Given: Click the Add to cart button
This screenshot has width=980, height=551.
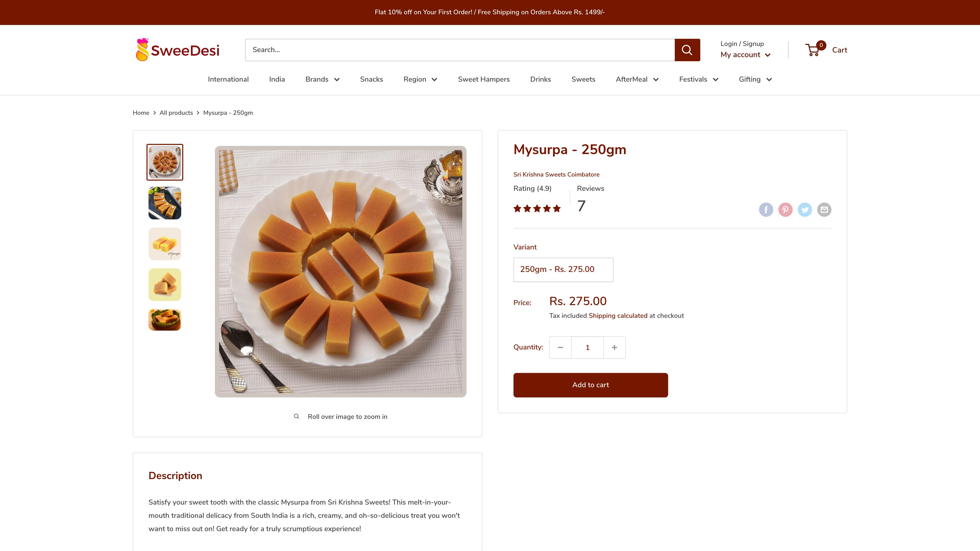Looking at the screenshot, I should (590, 385).
